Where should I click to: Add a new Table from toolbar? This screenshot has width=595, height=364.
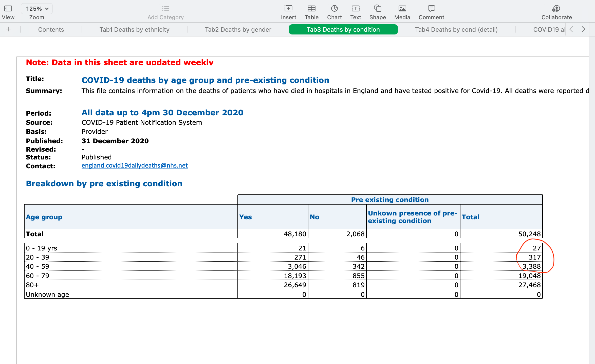pos(311,9)
